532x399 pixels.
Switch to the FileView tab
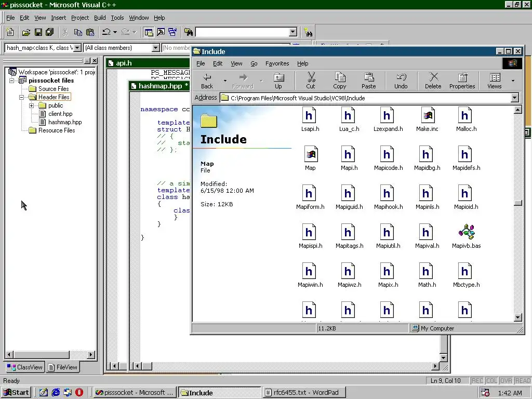(x=63, y=367)
